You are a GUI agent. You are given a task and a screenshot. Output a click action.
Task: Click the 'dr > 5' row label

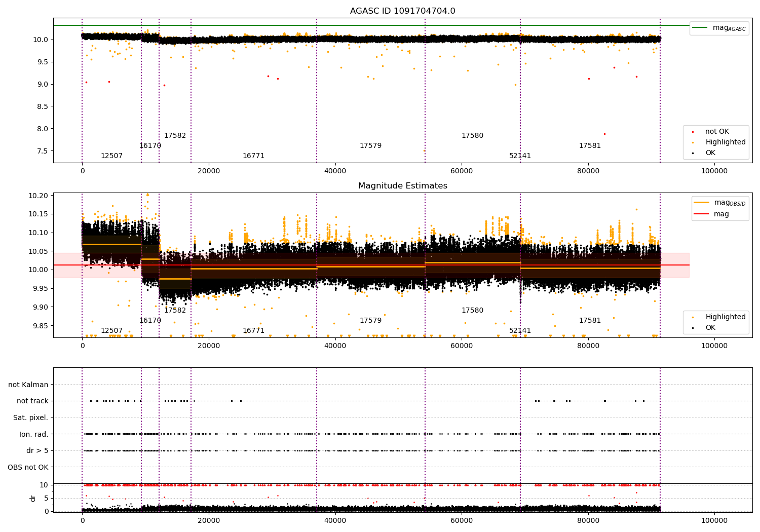pos(37,450)
